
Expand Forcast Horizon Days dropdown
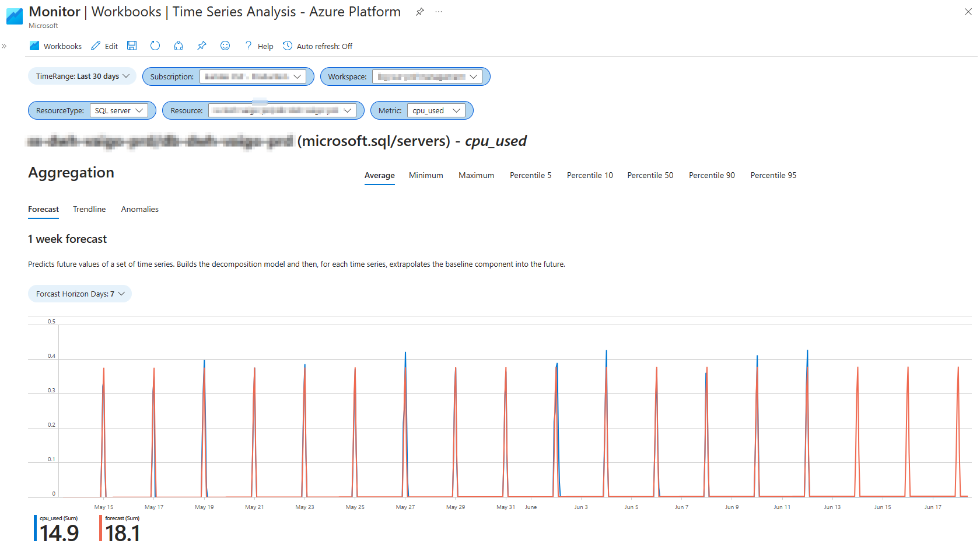click(x=80, y=294)
